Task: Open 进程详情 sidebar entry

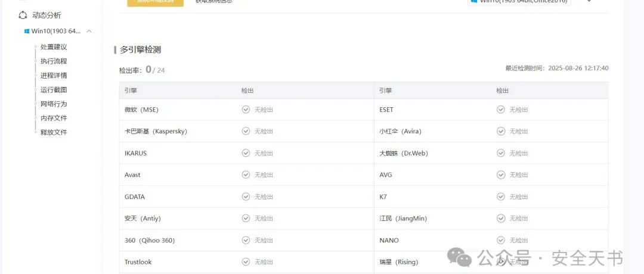Action: (x=54, y=76)
